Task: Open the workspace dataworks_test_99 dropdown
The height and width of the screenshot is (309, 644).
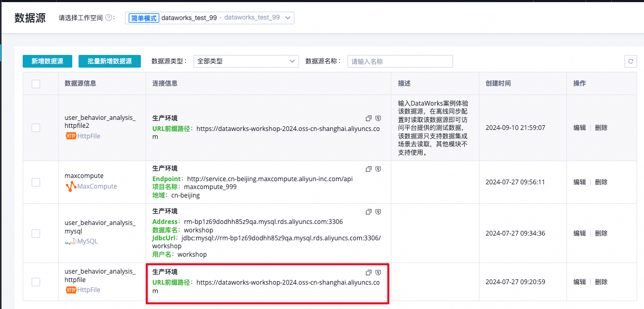Action: point(209,17)
